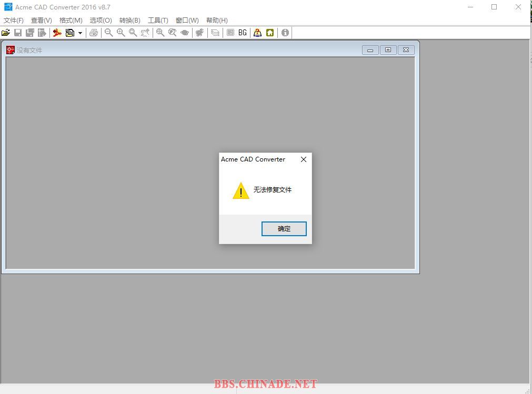This screenshot has height=394, width=532.
Task: Close the 没有文件 child window
Action: tap(406, 50)
